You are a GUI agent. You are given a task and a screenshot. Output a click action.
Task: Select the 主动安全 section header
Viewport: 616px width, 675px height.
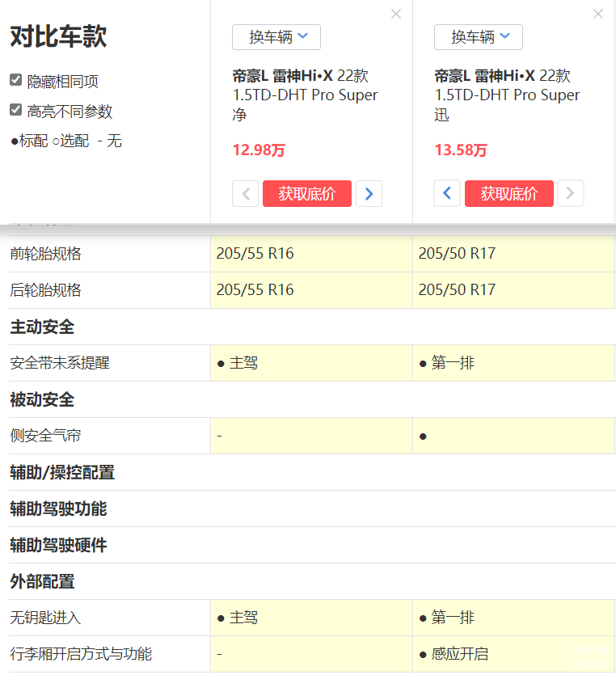point(42,327)
